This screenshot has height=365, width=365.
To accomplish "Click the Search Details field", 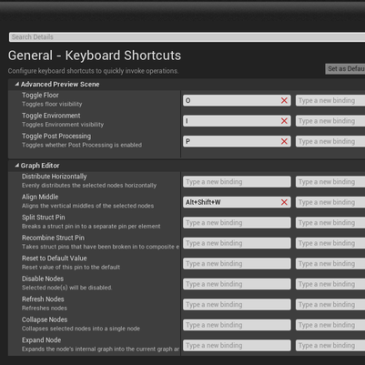I will tap(187, 37).
